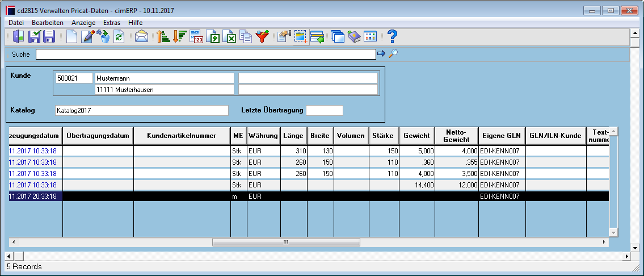Open the Extras menu
The width and height of the screenshot is (644, 276).
(x=112, y=23)
